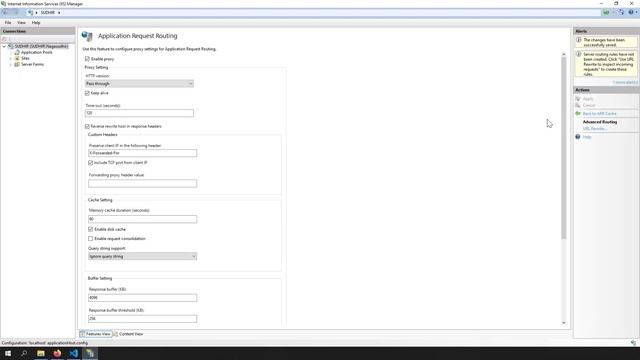Click the Application Pools tree icon
640x360 pixels.
click(x=17, y=52)
